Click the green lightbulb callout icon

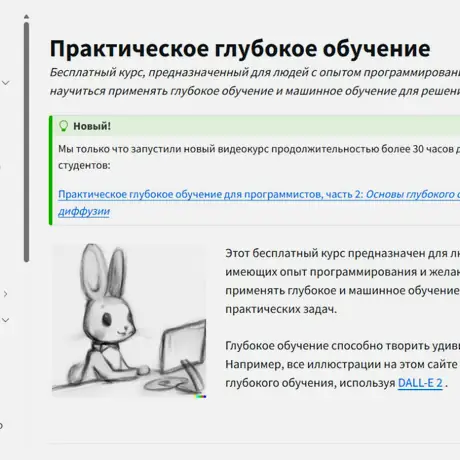click(63, 126)
